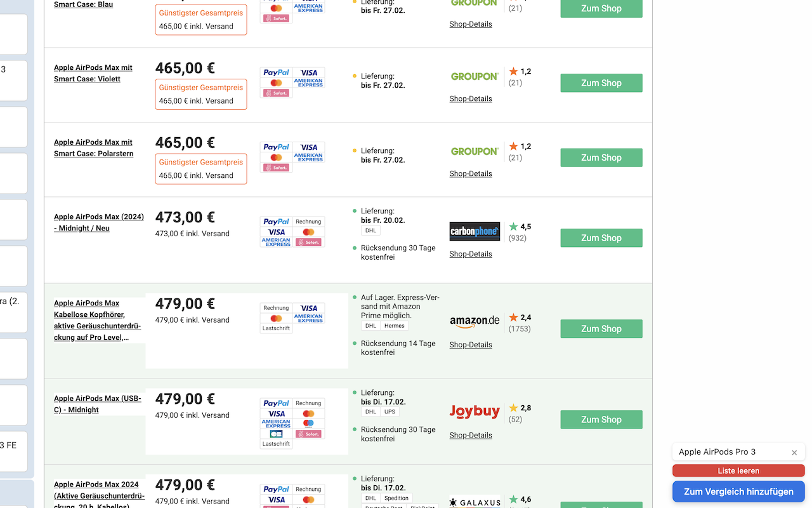The image size is (812, 508).
Task: Click the carbonphone shop logo
Action: [475, 231]
